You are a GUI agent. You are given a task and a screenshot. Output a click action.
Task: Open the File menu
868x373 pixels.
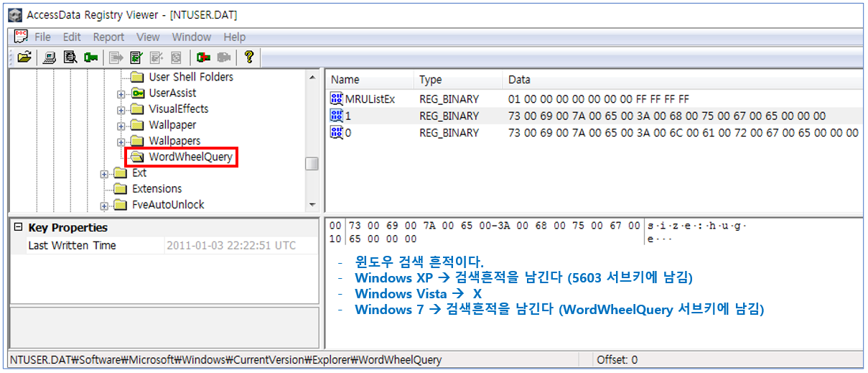42,37
